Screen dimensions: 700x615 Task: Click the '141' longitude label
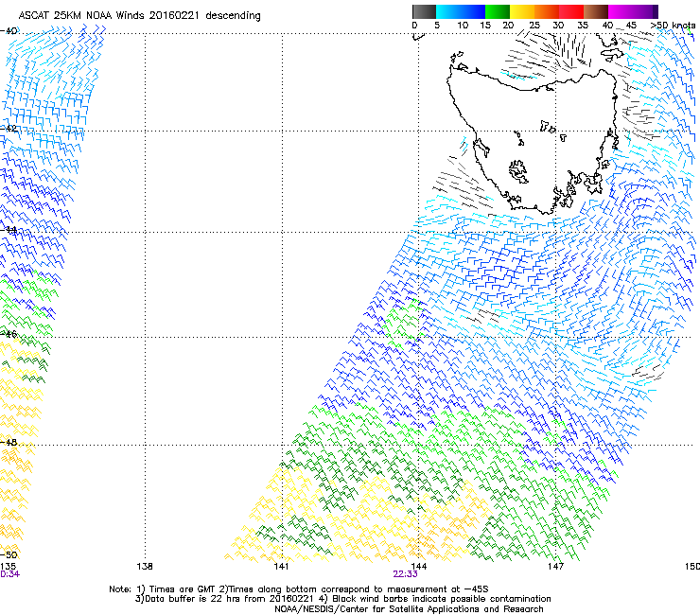pos(281,567)
